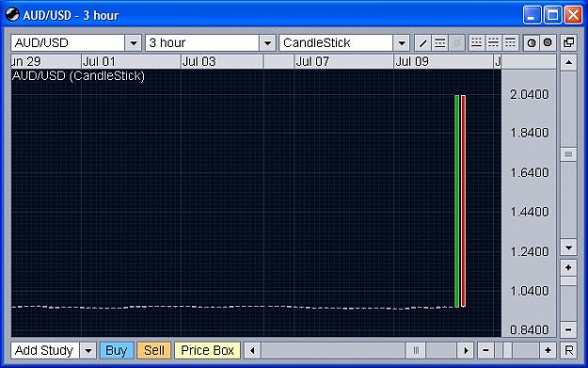
Task: Click the 1.8400 price axis label
Action: pos(529,133)
